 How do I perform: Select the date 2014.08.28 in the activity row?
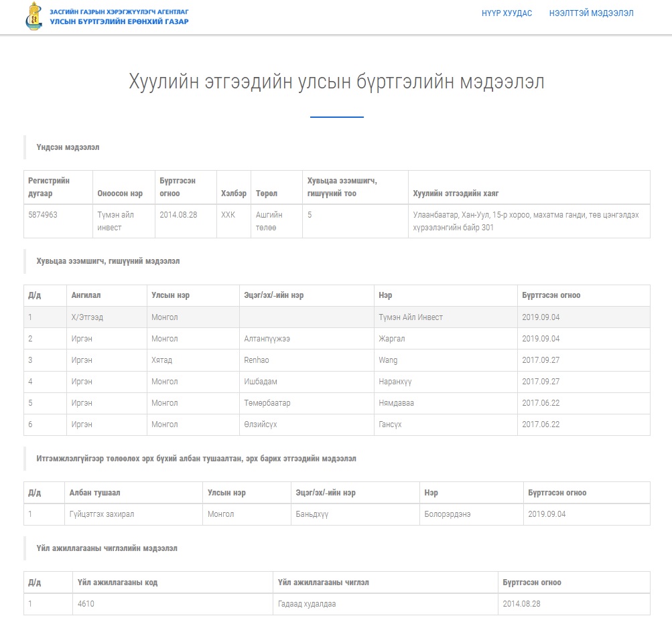(521, 603)
